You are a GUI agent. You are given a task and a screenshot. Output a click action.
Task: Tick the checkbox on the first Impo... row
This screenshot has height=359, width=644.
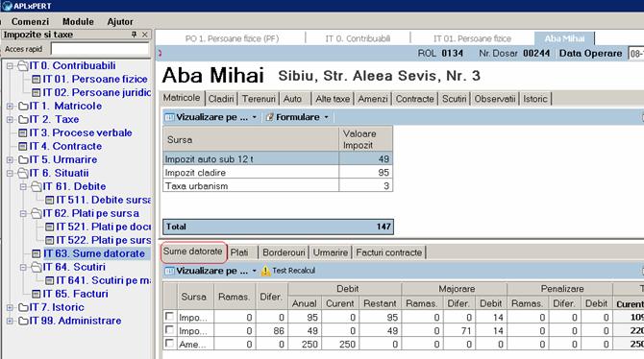(169, 317)
